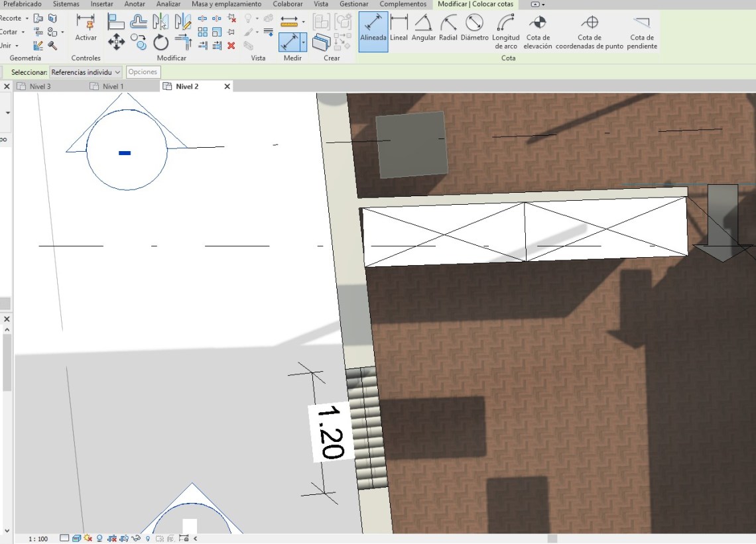Activate the Rotate tool in Modificar
This screenshot has height=544, width=756.
[161, 43]
